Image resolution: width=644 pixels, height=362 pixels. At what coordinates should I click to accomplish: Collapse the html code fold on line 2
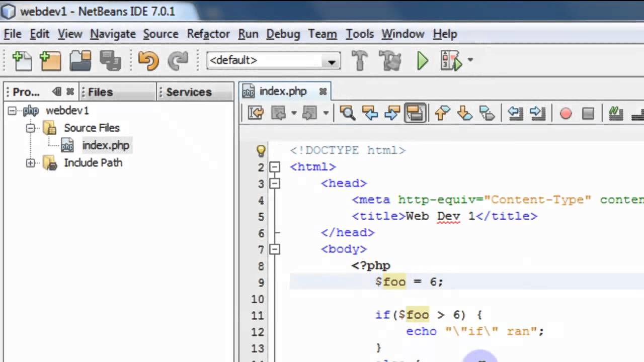point(275,167)
